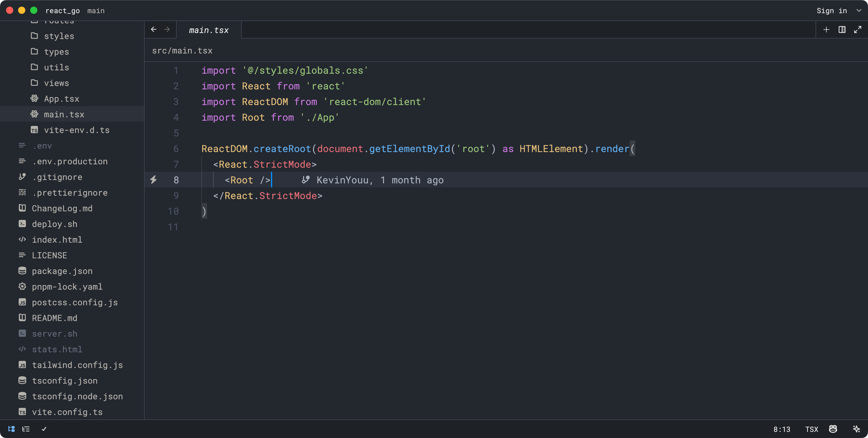Image resolution: width=868 pixels, height=438 pixels.
Task: Expand the utils folder
Action: (56, 67)
